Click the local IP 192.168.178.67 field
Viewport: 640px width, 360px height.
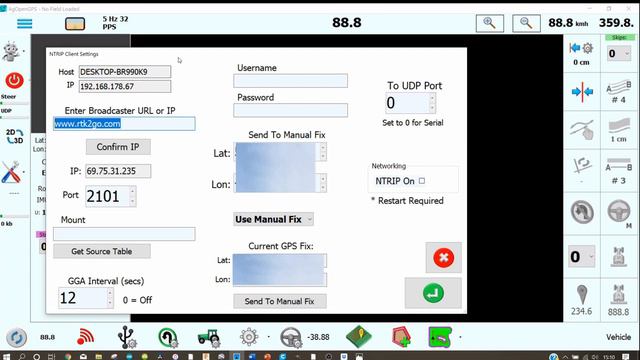coord(125,87)
